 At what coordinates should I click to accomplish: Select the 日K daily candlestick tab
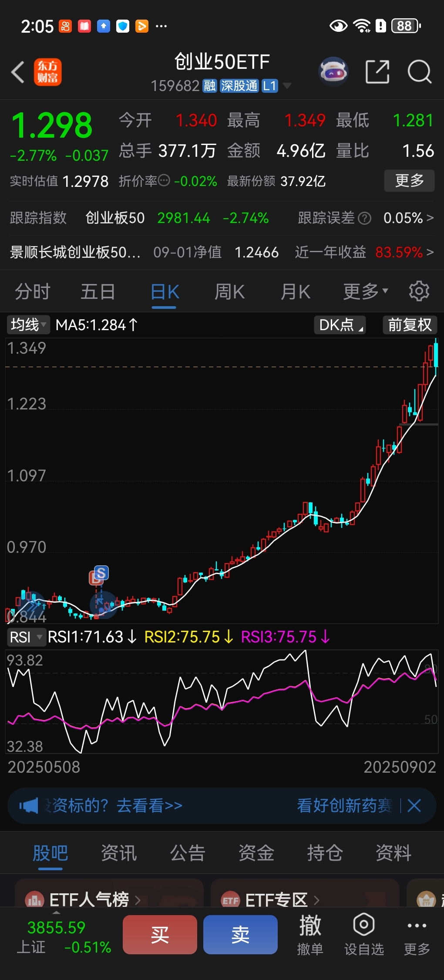[165, 291]
